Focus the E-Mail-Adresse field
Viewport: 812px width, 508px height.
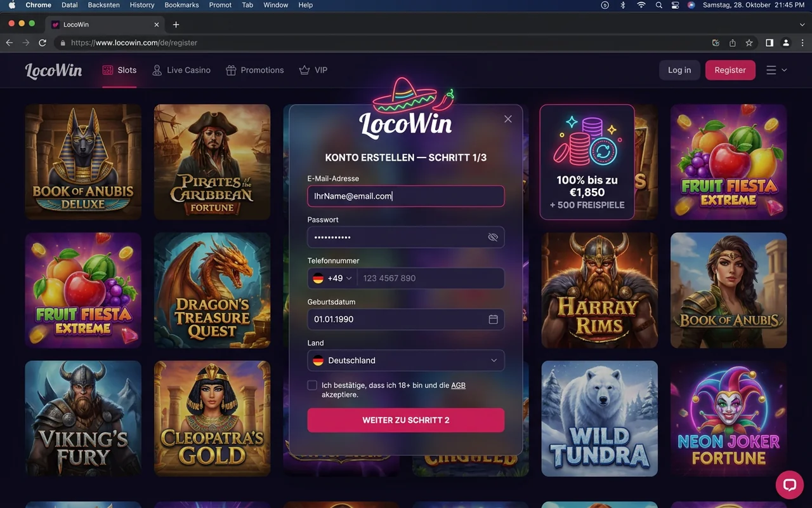coord(406,196)
